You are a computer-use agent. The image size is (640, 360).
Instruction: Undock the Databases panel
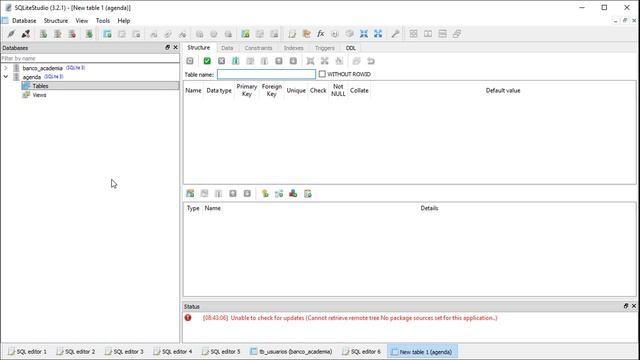(x=167, y=47)
